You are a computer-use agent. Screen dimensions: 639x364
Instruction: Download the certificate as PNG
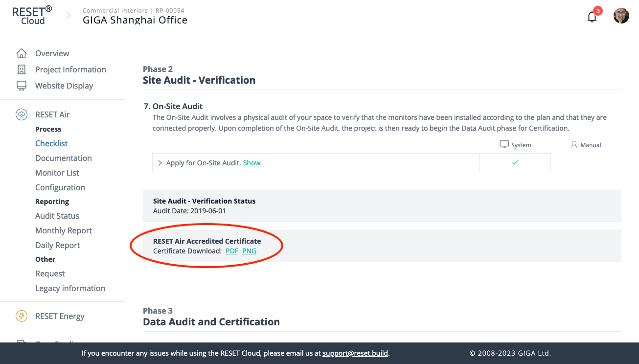(249, 251)
